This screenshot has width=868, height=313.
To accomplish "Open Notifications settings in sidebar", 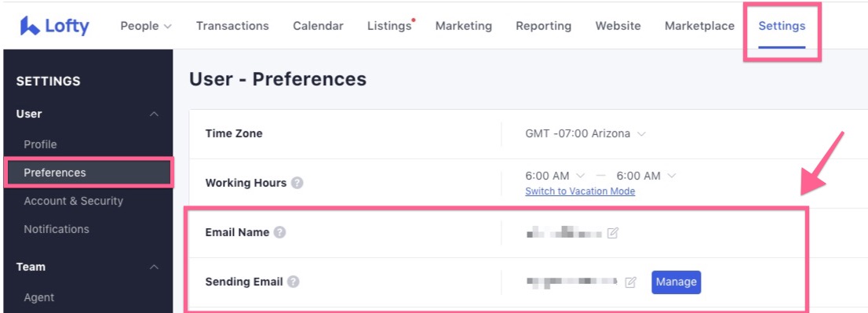I will pos(57,229).
